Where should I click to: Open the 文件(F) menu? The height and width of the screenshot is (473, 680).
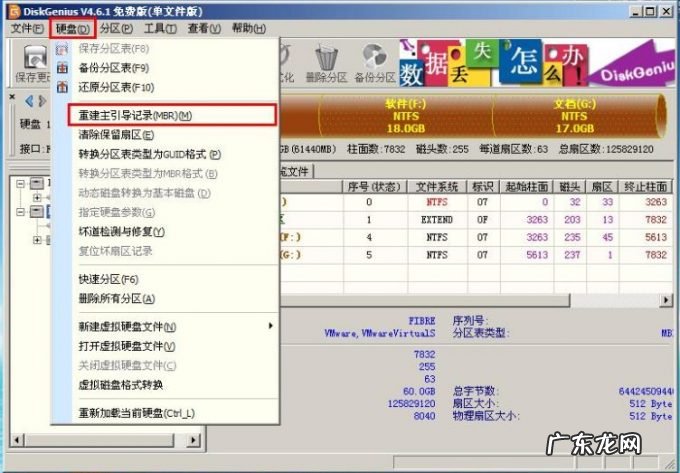(27, 29)
